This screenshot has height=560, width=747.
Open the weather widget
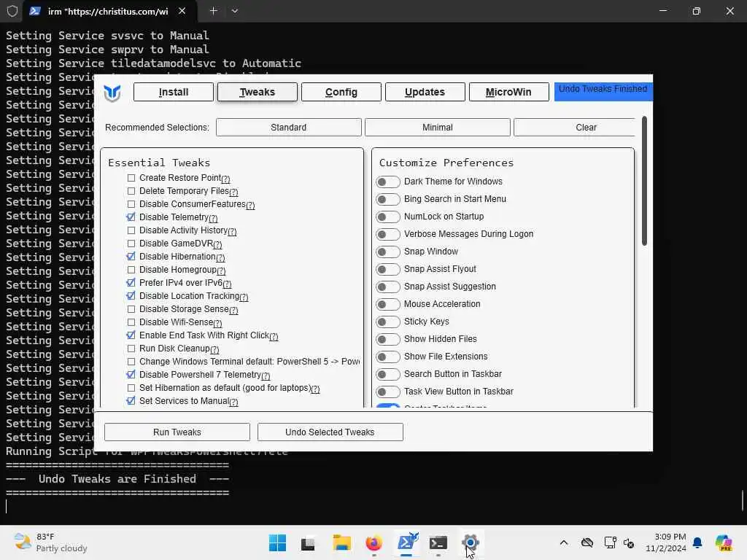(x=50, y=542)
